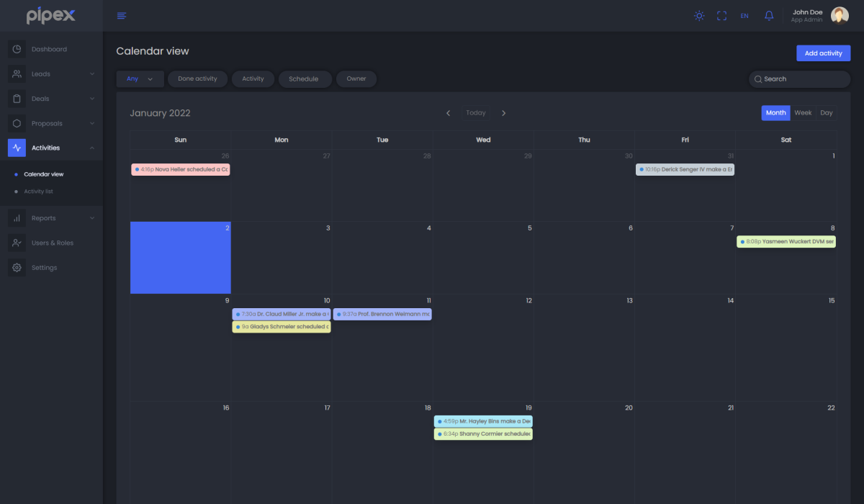
Task: Select the highlighted blue January 2 cell
Action: click(x=180, y=258)
